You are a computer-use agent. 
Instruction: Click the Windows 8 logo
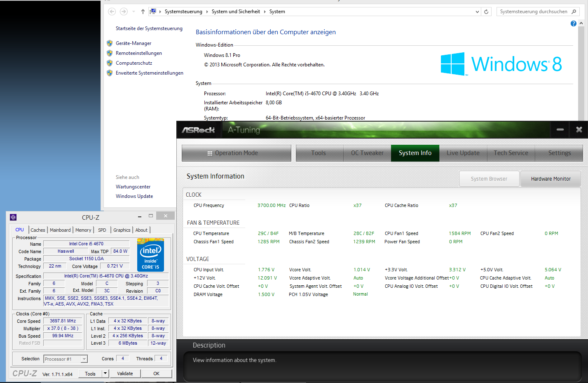501,64
